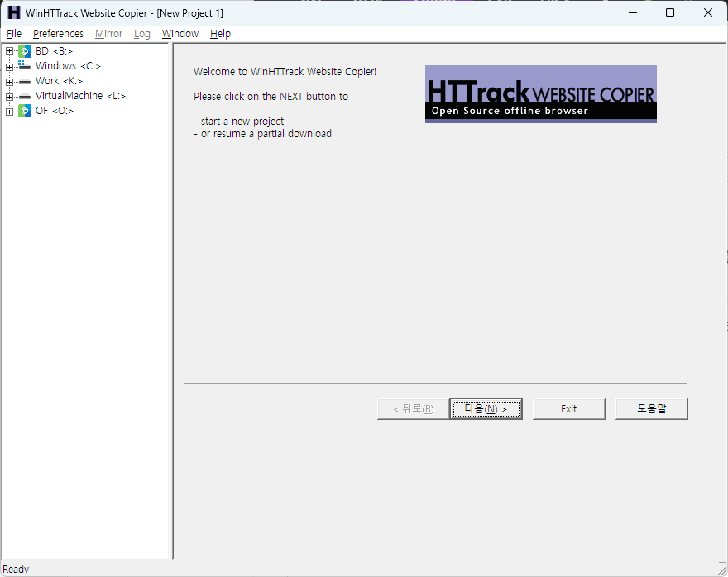Click the VirtualMachine L: drive icon
Image resolution: width=728 pixels, height=577 pixels.
pyautogui.click(x=25, y=96)
